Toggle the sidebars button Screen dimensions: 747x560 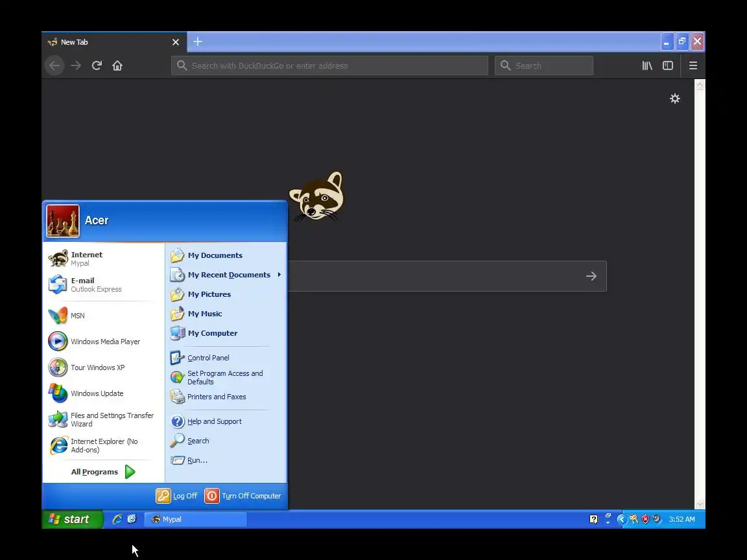pos(668,65)
